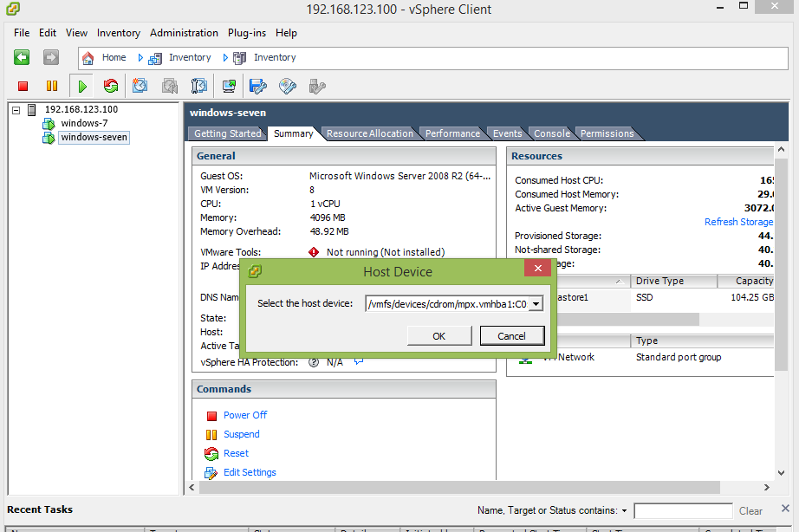Click the Reset VM toolbar icon
The width and height of the screenshot is (799, 532).
coord(110,86)
